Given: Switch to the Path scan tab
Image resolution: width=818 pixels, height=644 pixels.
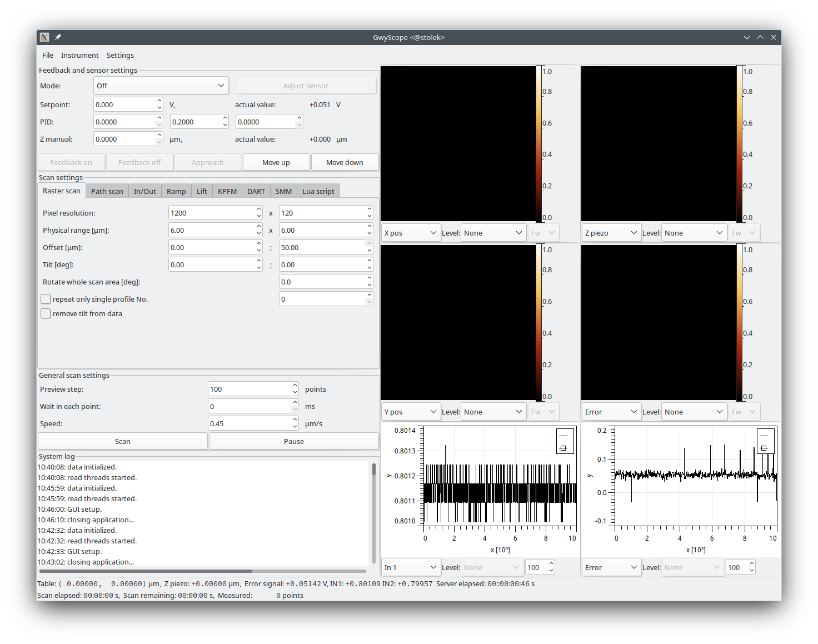Looking at the screenshot, I should [107, 191].
